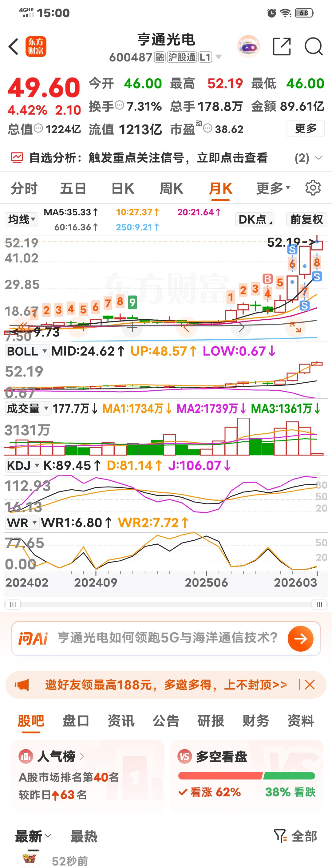Screen dimensions: 332x868
Task: Switch to the 研报 tab
Action: point(211,721)
